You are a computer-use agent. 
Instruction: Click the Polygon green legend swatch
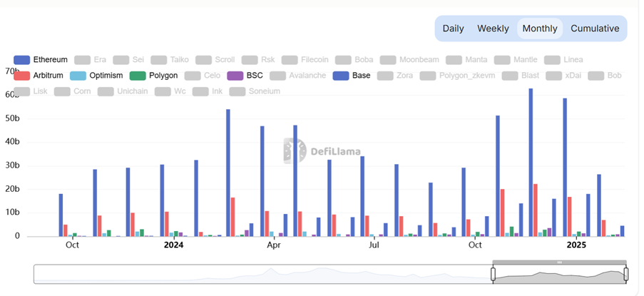[138, 76]
